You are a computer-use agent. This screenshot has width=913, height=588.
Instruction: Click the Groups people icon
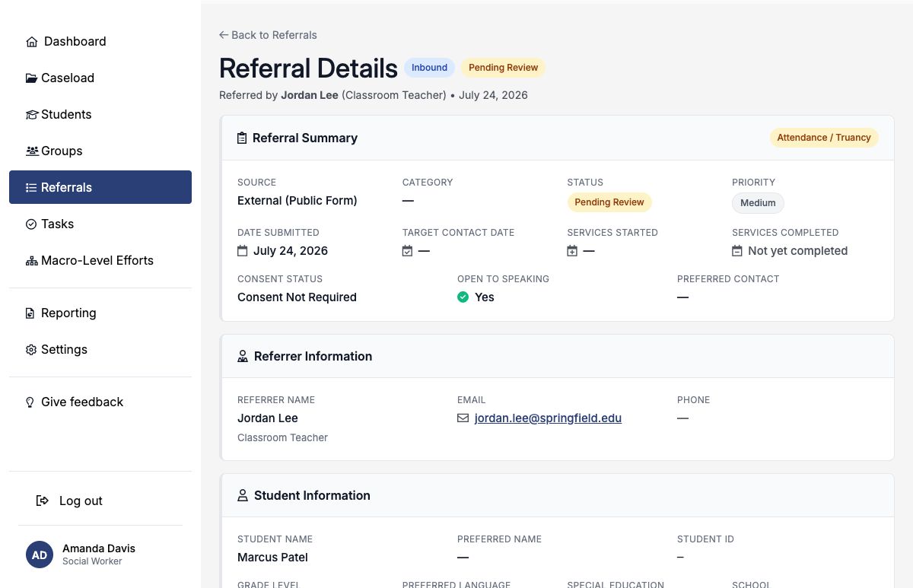coord(32,151)
